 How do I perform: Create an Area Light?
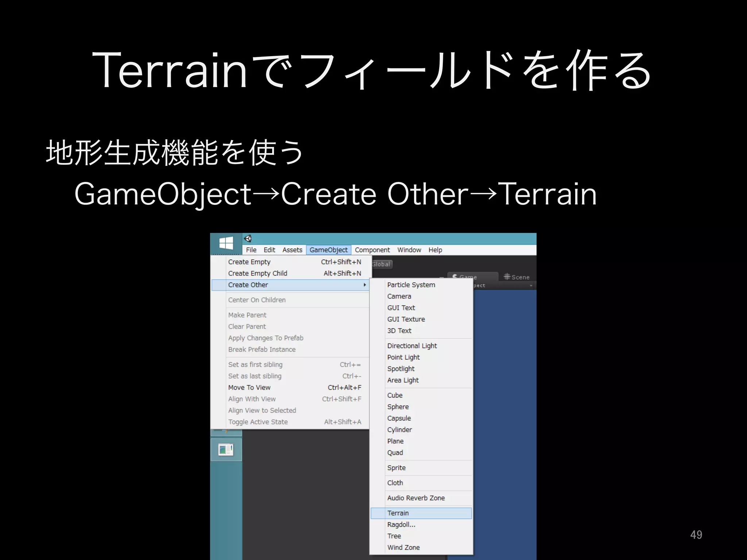coord(421,380)
